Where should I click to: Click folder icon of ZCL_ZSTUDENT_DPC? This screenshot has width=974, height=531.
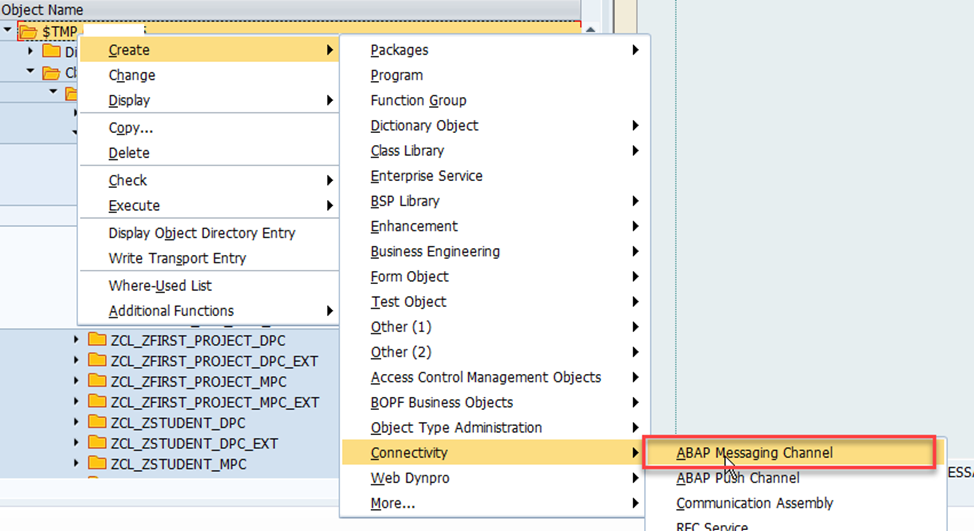click(x=97, y=422)
